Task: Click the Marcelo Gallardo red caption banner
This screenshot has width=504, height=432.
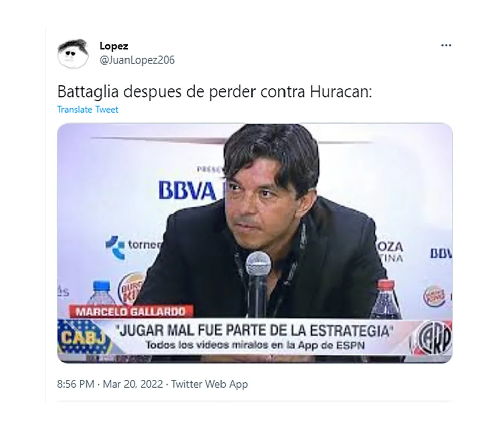Action: coord(131,312)
